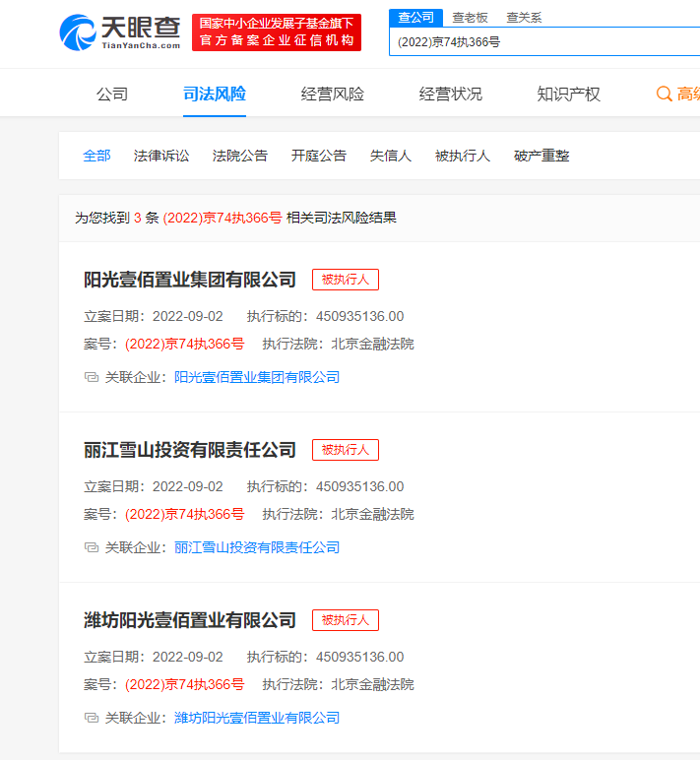Filter by 法律诉讼
This screenshot has width=700, height=760.
click(x=161, y=156)
